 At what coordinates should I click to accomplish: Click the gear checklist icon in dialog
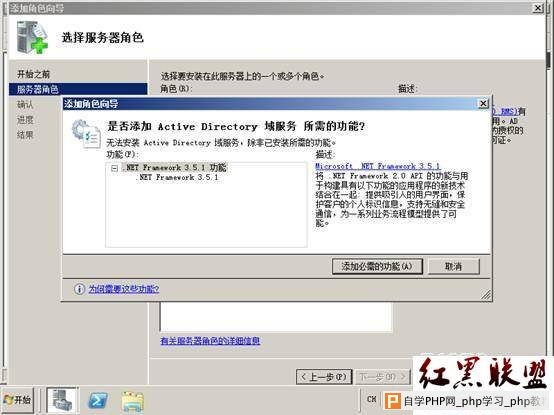point(86,134)
